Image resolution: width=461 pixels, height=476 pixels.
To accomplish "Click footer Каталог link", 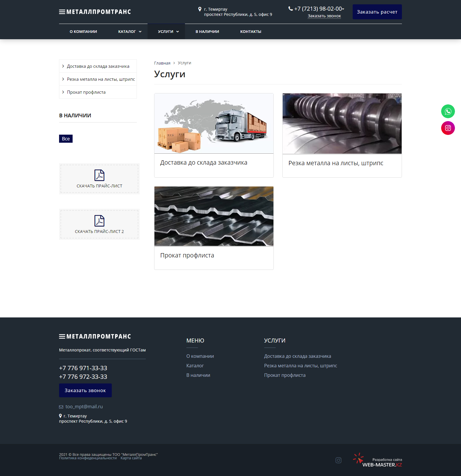I will click(x=195, y=366).
